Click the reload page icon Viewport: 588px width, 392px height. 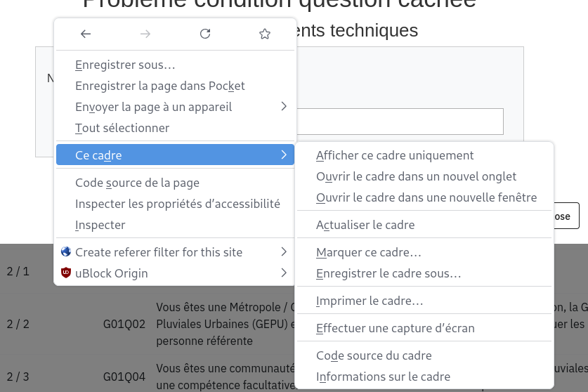205,34
